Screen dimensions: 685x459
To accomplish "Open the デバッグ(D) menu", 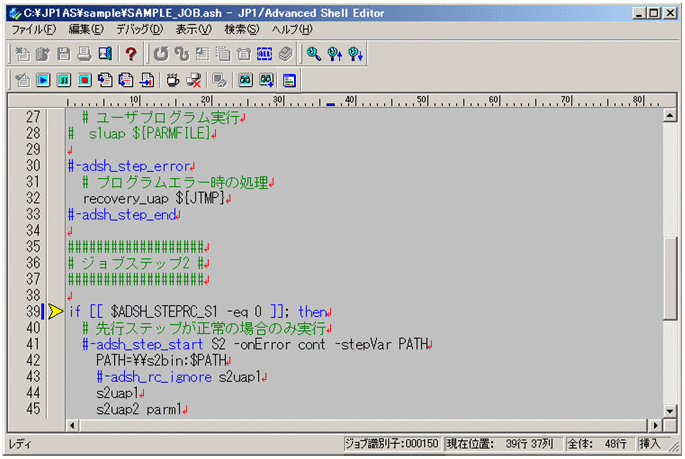I will [x=139, y=30].
